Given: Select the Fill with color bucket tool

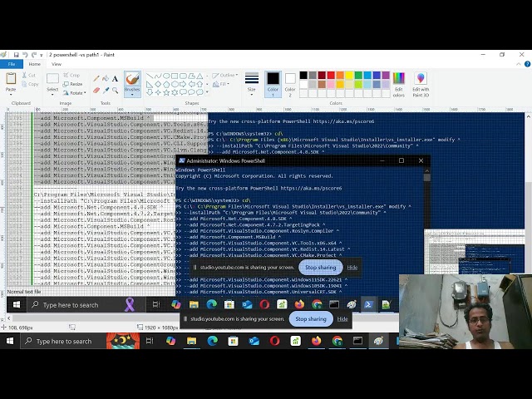Looking at the screenshot, I should (x=106, y=79).
